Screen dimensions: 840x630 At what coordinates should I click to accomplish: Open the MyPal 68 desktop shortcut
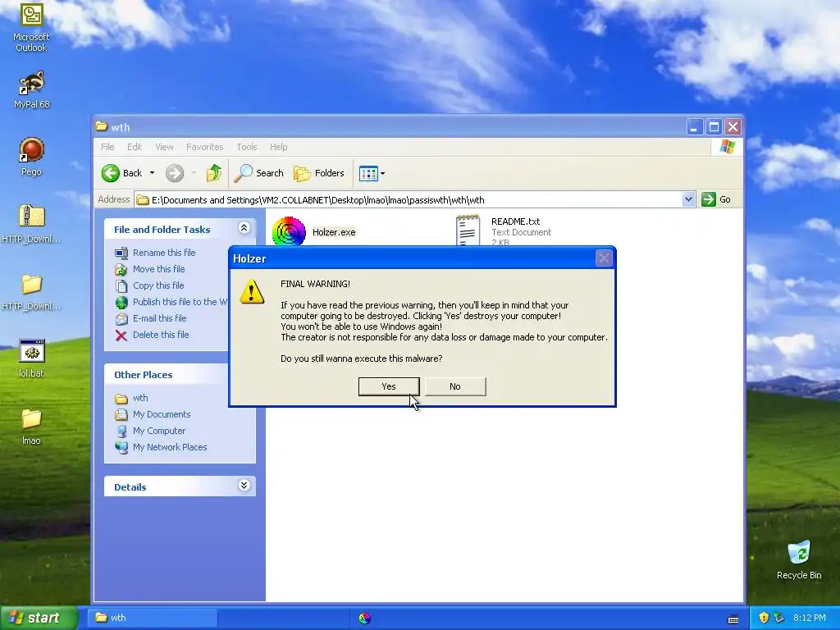(x=31, y=90)
